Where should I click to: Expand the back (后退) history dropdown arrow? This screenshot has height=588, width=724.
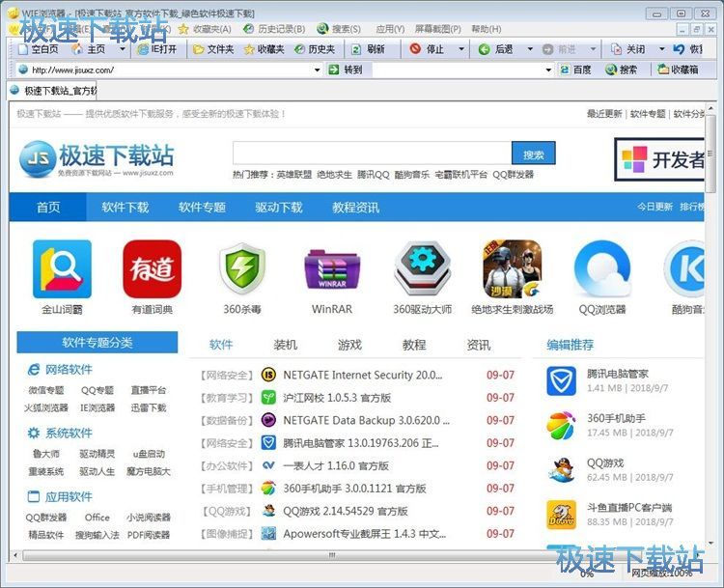(x=530, y=49)
